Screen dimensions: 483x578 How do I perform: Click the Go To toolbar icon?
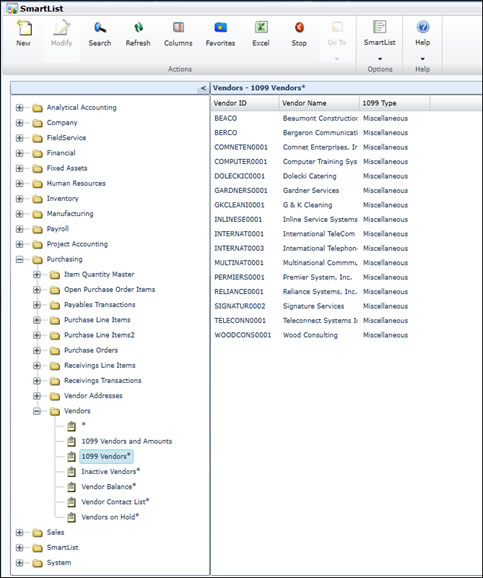pos(337,27)
